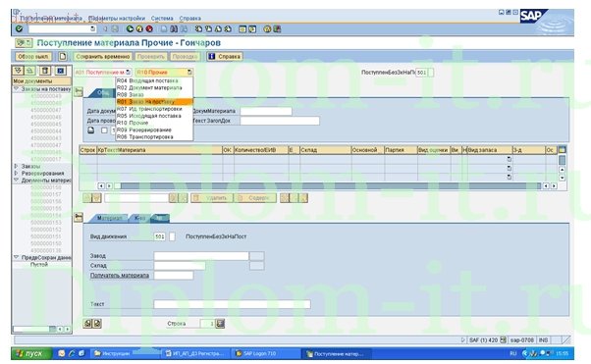Select R09 Резервирование option
591x364 pixels.
click(x=154, y=130)
